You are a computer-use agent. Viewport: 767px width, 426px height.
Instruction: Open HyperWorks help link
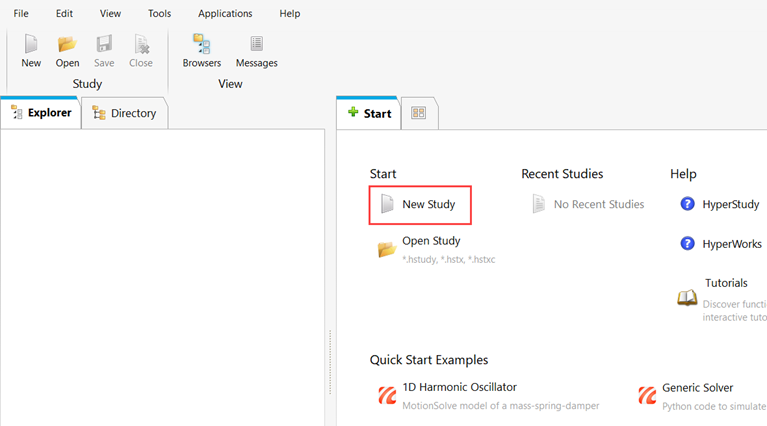(x=732, y=244)
